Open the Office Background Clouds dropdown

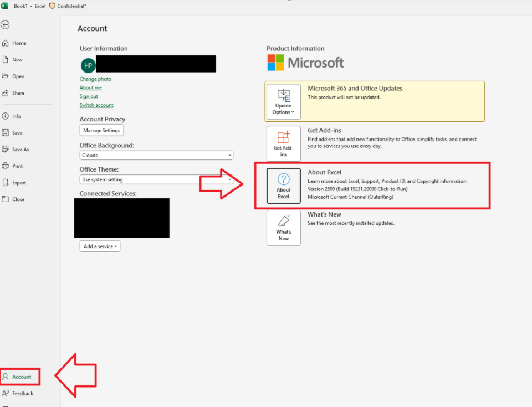(156, 156)
